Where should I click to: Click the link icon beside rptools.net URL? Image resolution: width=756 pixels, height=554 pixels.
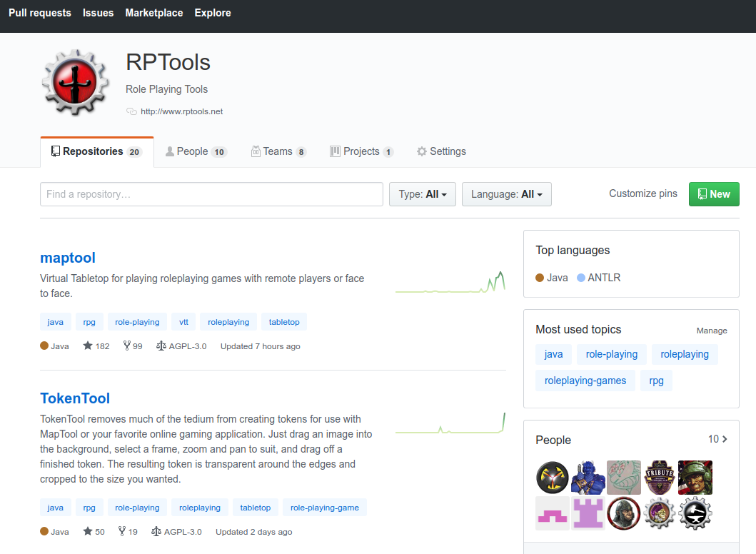(131, 111)
